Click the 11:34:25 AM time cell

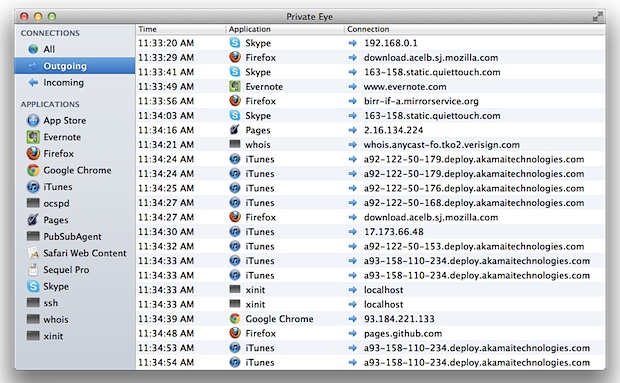(x=166, y=188)
